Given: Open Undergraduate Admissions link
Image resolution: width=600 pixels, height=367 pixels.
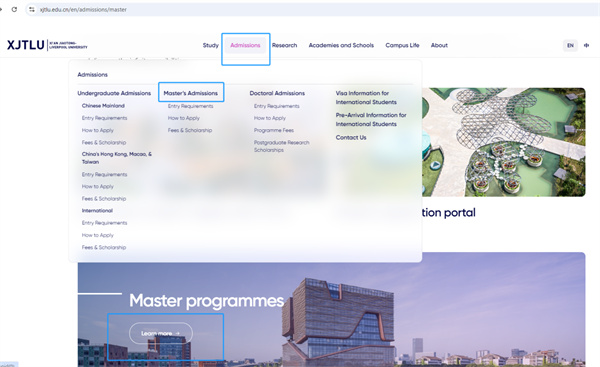Looking at the screenshot, I should [114, 93].
